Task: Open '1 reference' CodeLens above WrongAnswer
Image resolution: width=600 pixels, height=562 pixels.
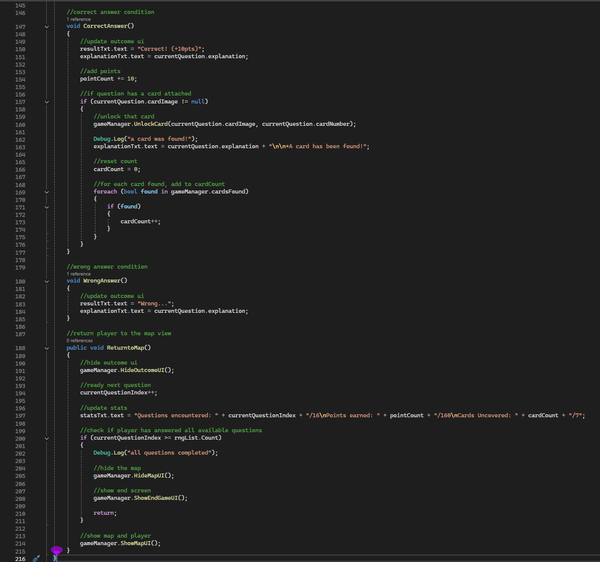Action: click(79, 274)
